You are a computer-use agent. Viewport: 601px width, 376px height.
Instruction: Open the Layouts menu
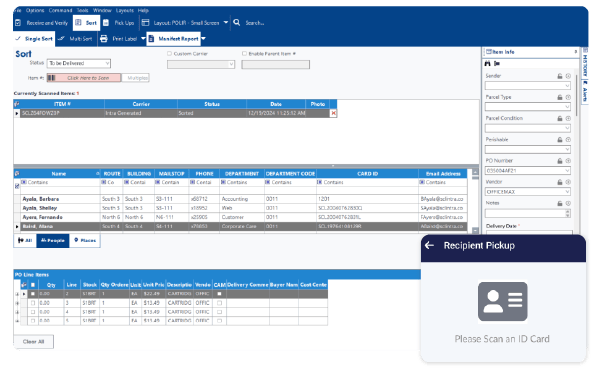[125, 10]
